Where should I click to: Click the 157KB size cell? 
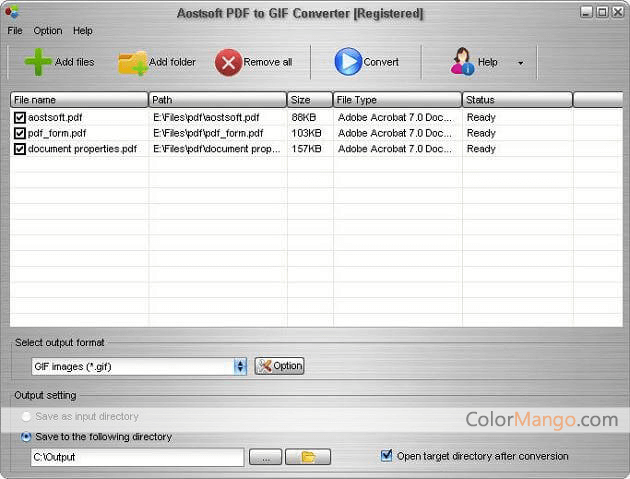tap(307, 149)
